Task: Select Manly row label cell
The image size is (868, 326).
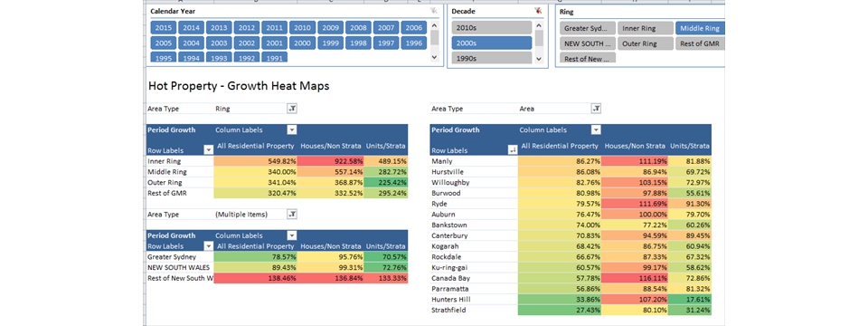Action: click(x=473, y=161)
